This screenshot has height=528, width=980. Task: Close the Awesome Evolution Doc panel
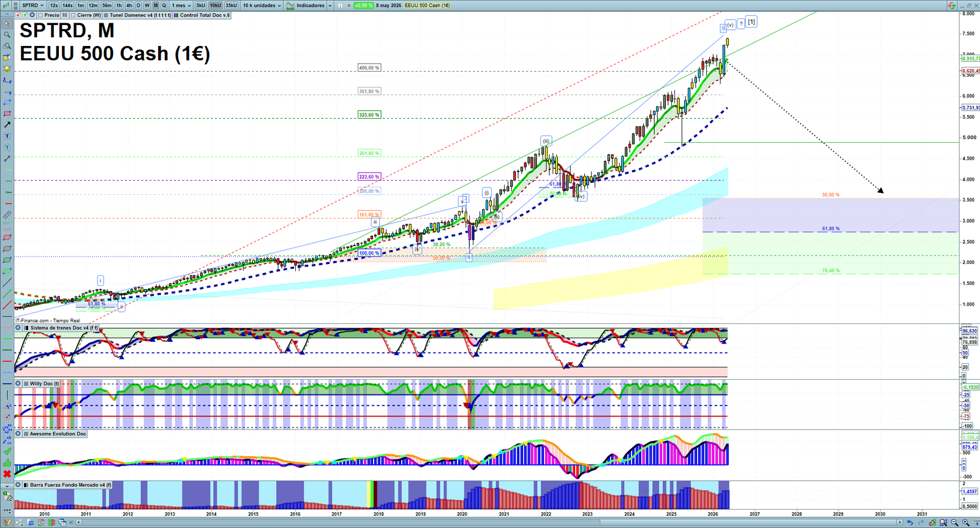[x=18, y=434]
